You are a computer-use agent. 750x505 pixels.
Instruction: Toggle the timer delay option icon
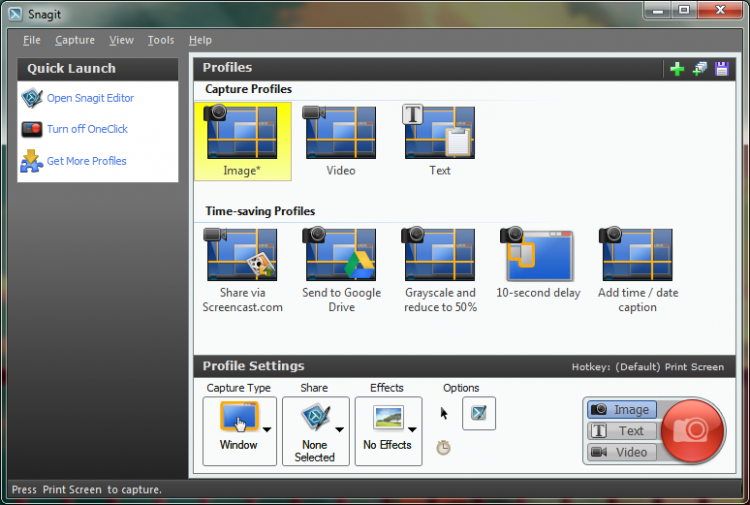(x=443, y=448)
